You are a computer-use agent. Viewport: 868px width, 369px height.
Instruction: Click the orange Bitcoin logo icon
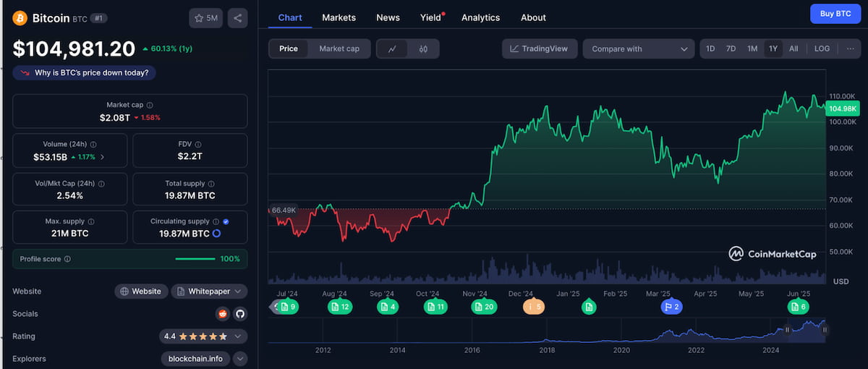pyautogui.click(x=20, y=17)
